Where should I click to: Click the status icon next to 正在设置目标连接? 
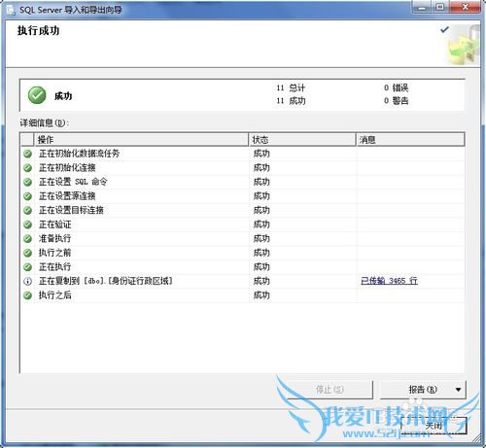pyautogui.click(x=28, y=210)
